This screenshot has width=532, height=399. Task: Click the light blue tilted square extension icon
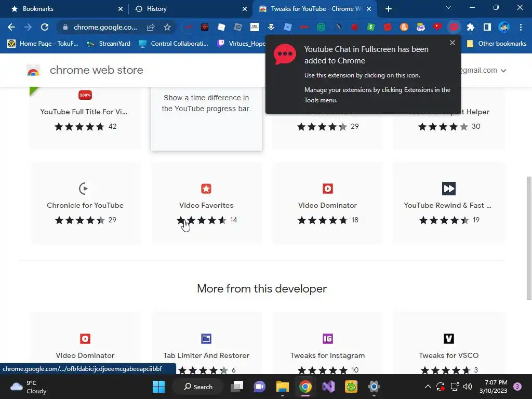click(x=288, y=27)
